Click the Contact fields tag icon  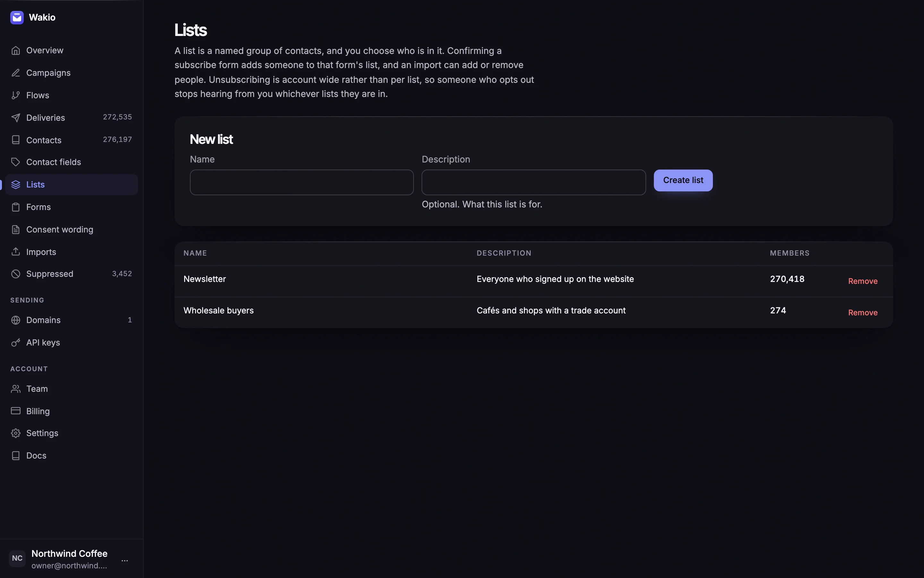click(16, 162)
